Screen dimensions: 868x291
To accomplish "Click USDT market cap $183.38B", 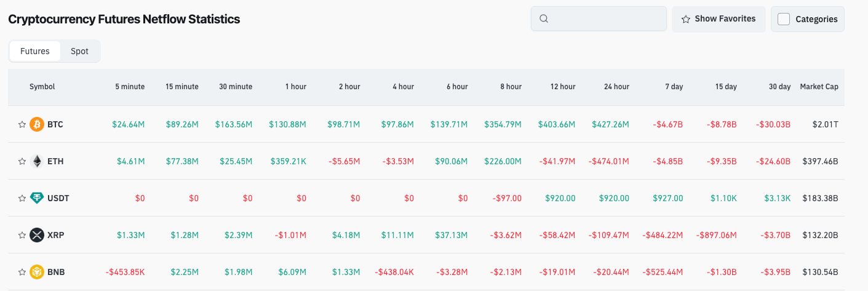I will (820, 198).
